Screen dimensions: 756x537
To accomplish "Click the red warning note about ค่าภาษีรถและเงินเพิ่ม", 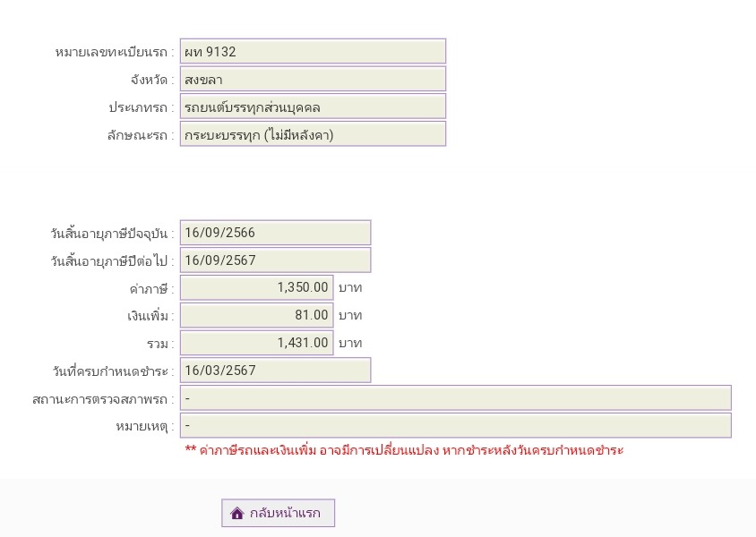I will [x=404, y=450].
